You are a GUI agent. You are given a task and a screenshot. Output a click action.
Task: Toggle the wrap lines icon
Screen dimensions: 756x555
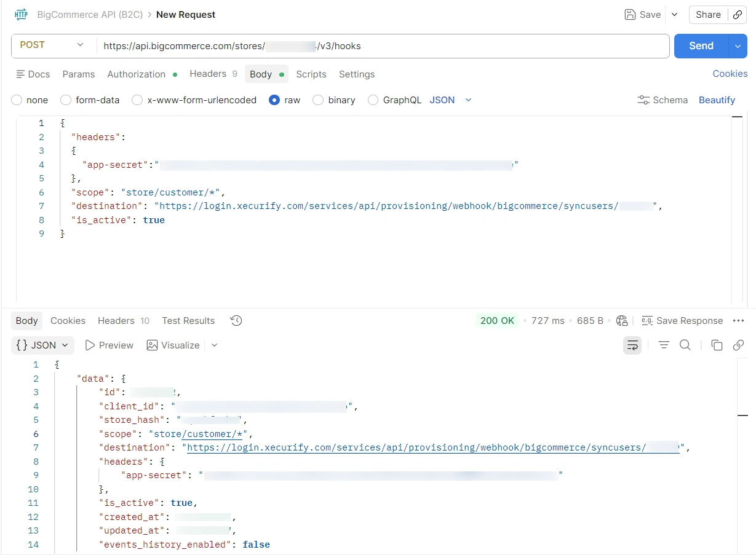(632, 345)
